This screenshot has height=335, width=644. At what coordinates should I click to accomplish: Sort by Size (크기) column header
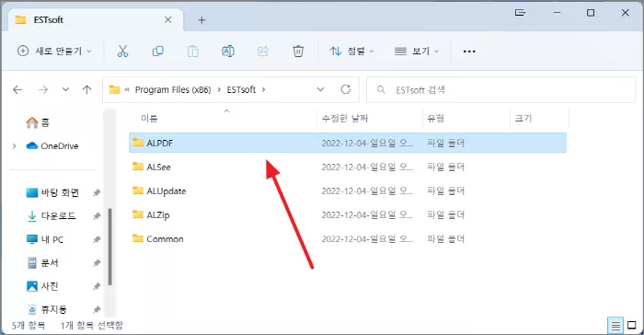coord(523,119)
